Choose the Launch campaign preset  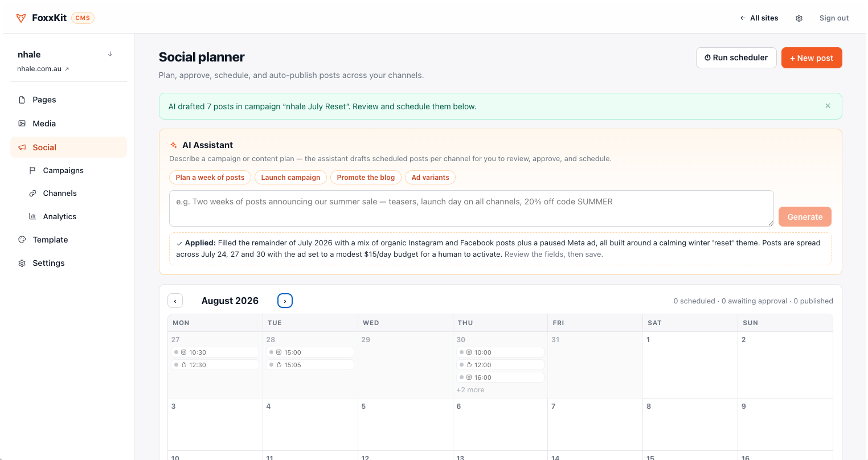290,178
